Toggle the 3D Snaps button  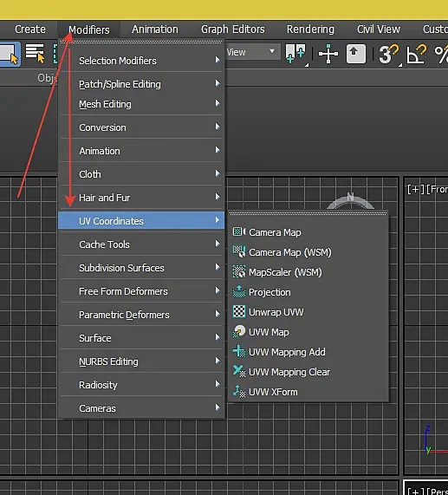tap(389, 54)
